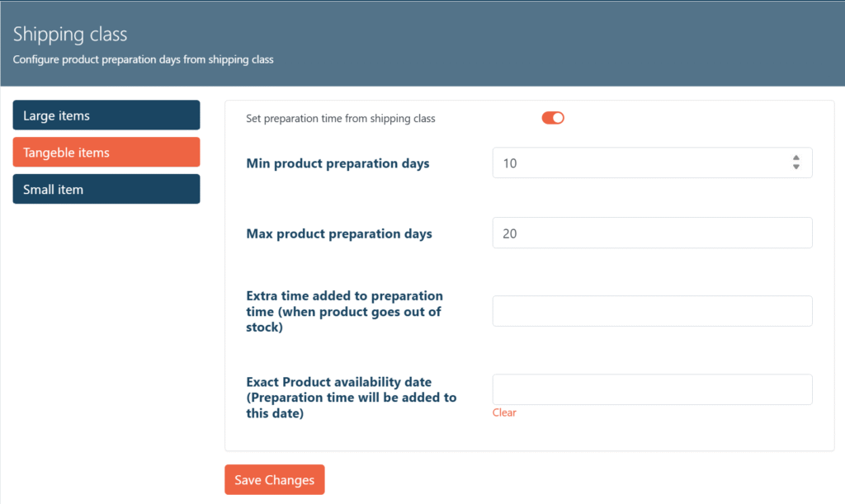Click the 'Configure product preparation days' subtitle
Viewport: 845px width, 504px height.
coord(143,59)
